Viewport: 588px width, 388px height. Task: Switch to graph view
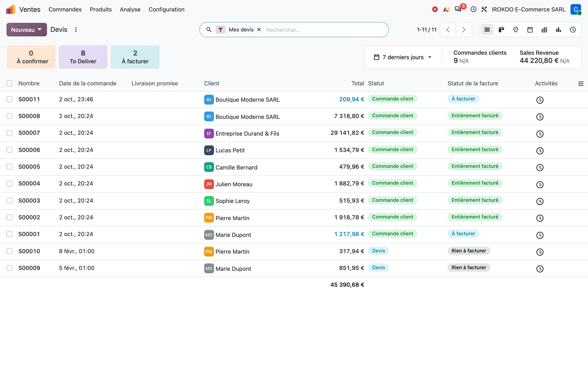click(x=559, y=30)
